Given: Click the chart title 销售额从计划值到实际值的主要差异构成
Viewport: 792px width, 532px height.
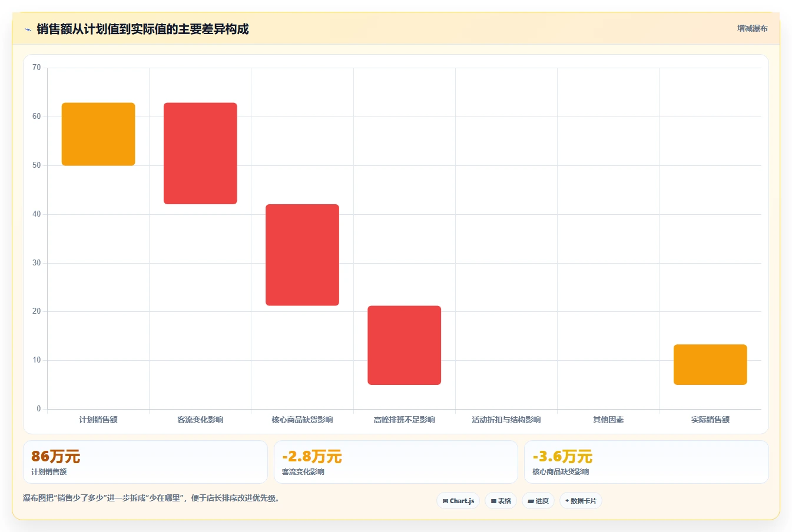Looking at the screenshot, I should (x=143, y=29).
